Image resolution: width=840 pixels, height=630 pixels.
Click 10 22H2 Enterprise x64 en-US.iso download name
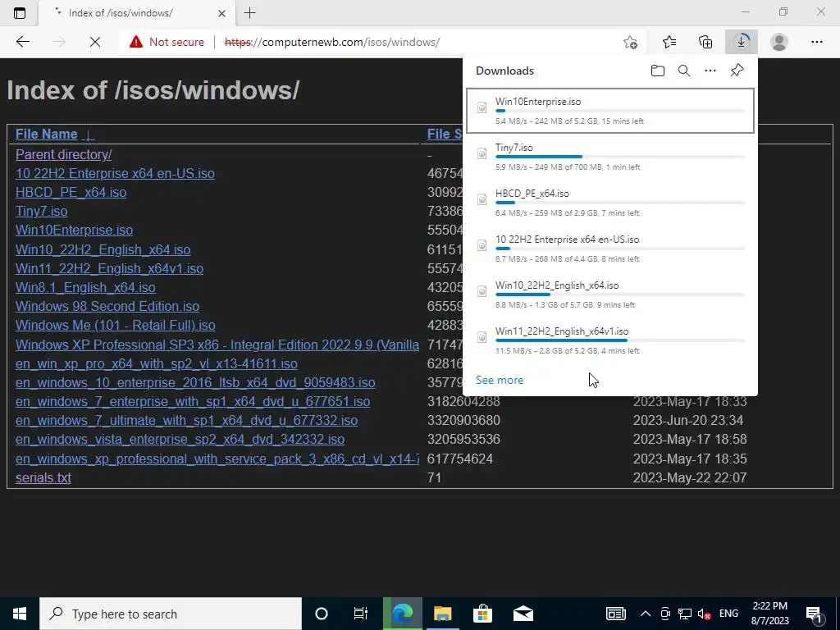[568, 240]
